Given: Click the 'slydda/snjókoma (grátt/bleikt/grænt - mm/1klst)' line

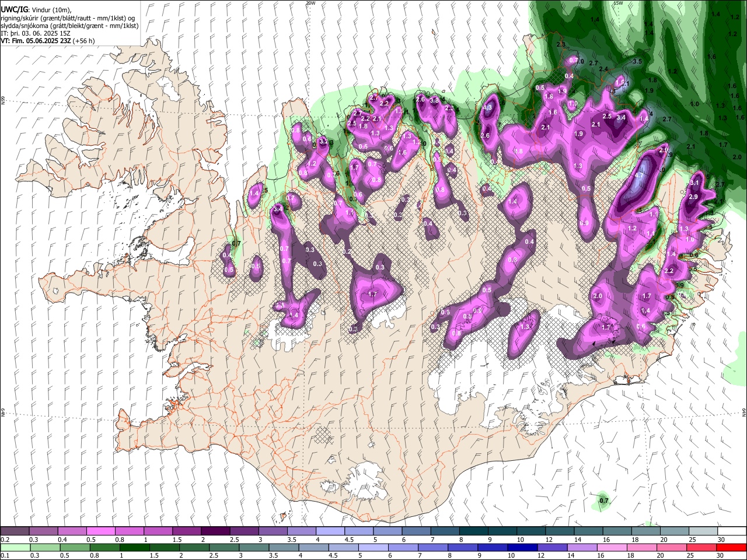Looking at the screenshot, I should pos(69,26).
